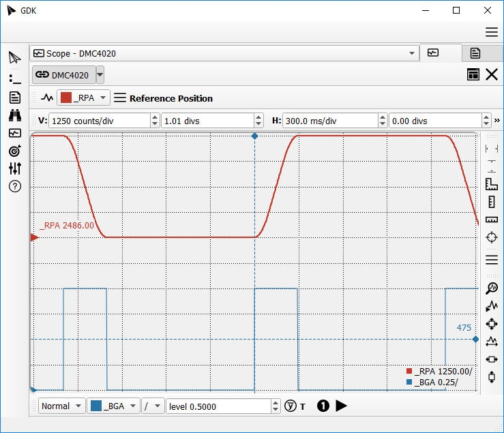Open the trigger edge slope dropdown

153,406
